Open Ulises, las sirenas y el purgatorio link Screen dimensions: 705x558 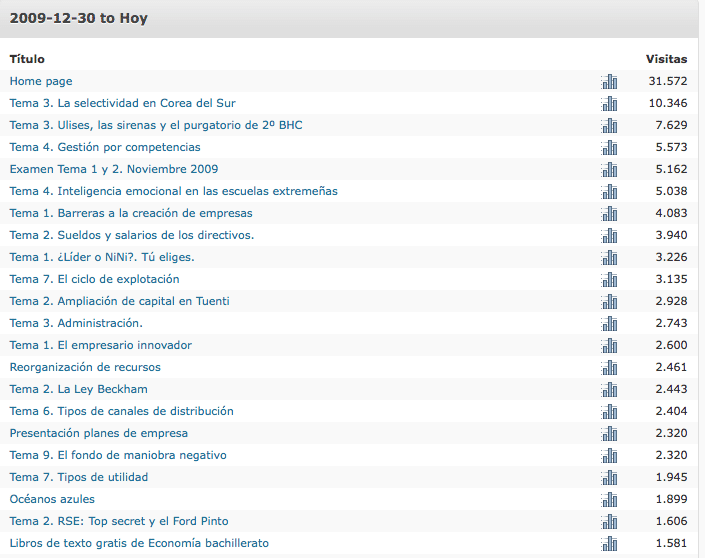(x=156, y=125)
